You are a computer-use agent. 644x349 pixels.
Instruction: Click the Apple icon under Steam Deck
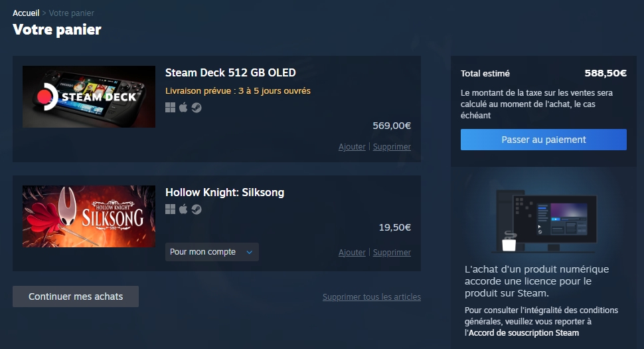183,108
